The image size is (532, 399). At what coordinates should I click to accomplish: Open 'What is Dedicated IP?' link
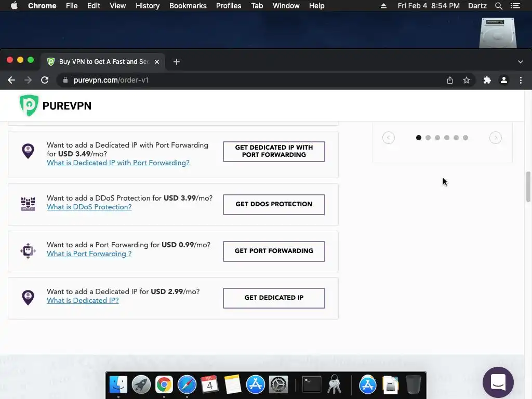coord(83,301)
